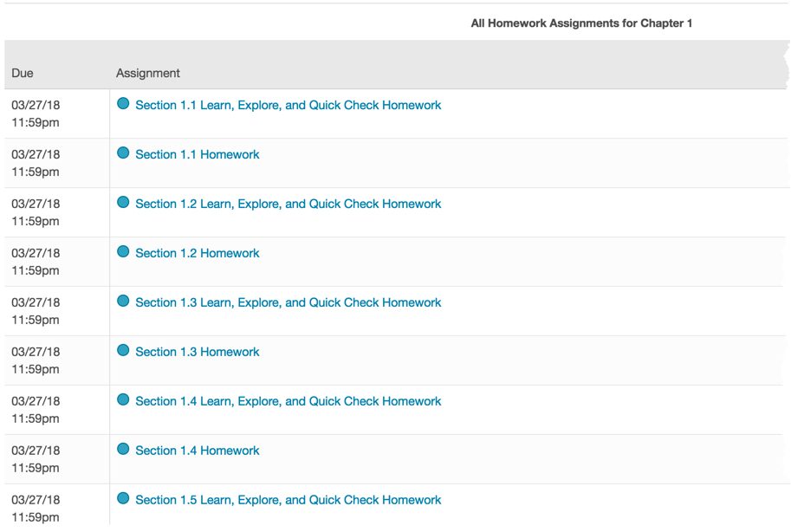Select the bullet beside Section 1.3 Learn assignment
This screenshot has width=791, height=532.
pyautogui.click(x=122, y=302)
